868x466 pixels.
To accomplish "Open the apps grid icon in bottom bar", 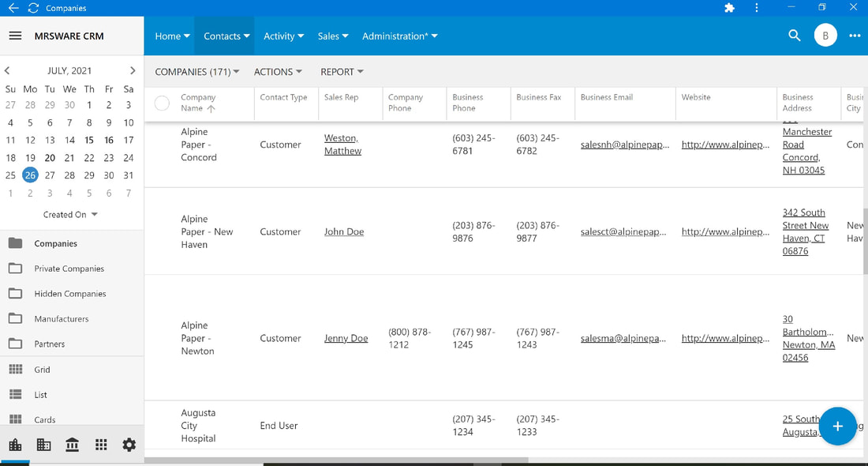I will [x=101, y=445].
